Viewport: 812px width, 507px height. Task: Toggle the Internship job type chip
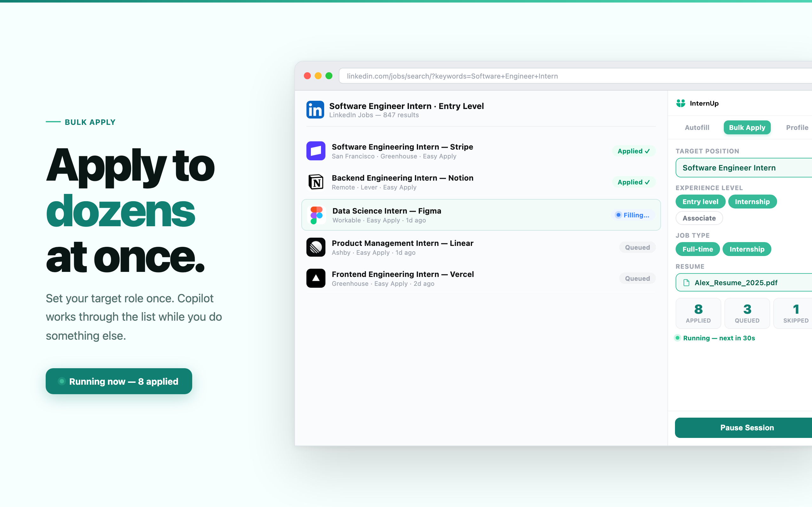(x=747, y=249)
